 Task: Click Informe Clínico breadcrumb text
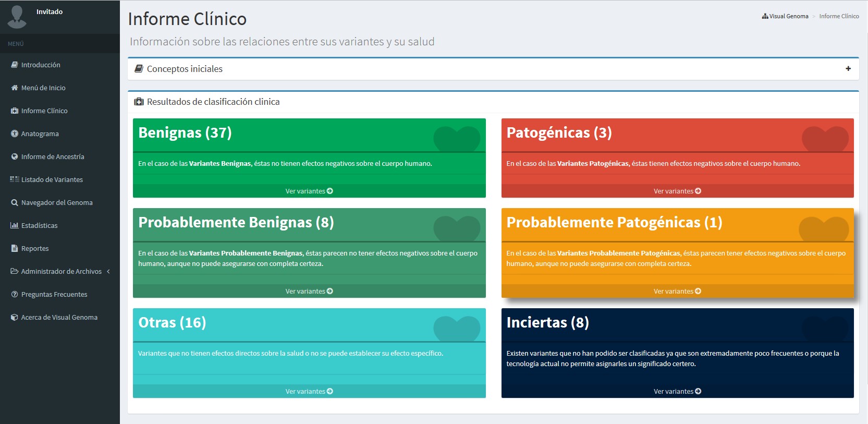pyautogui.click(x=839, y=16)
